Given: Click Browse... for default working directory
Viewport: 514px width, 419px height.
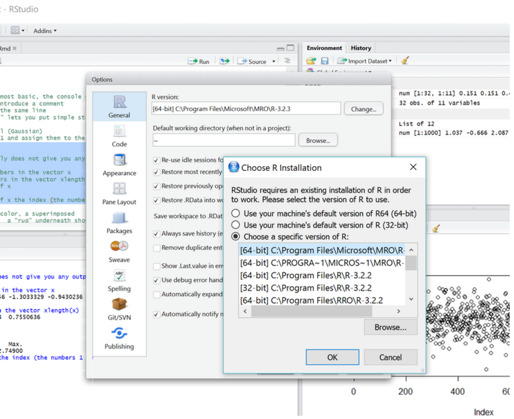Looking at the screenshot, I should click(x=318, y=140).
